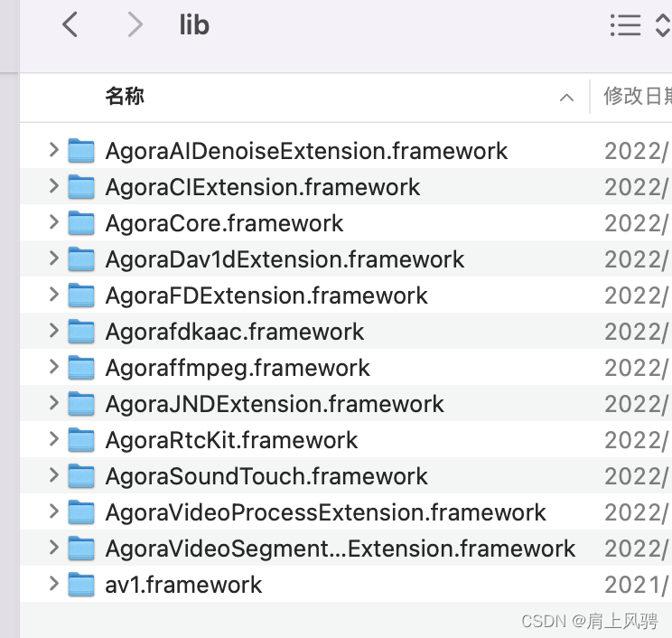
Task: Select the AgoraFDExtension.framework name
Action: (x=266, y=296)
